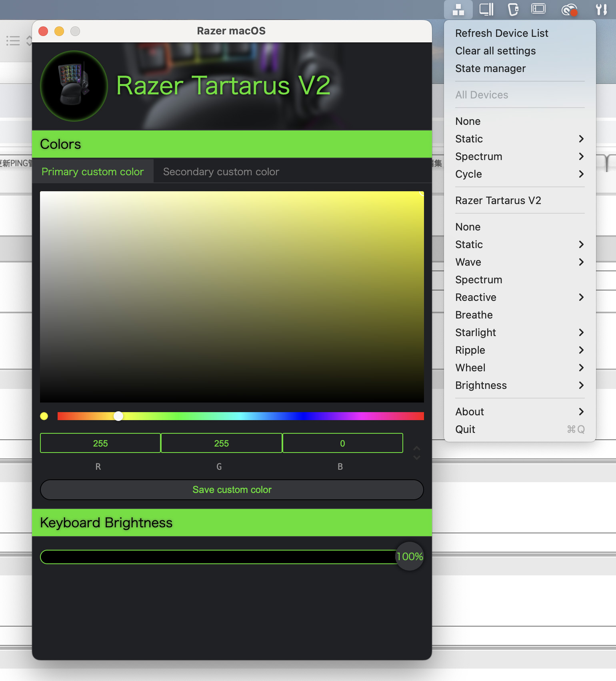Screen dimensions: 616x681
Task: Select Clear all settings in the menu
Action: [520, 51]
